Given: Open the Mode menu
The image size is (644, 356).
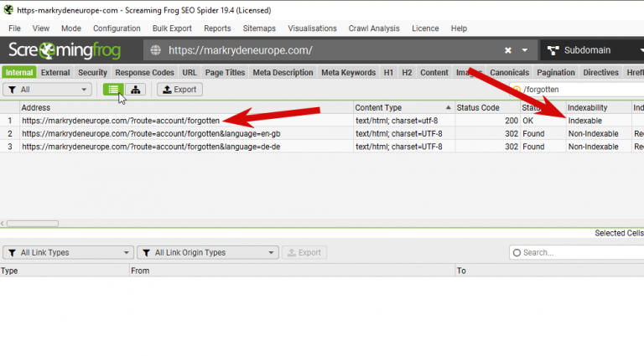Looking at the screenshot, I should (71, 28).
